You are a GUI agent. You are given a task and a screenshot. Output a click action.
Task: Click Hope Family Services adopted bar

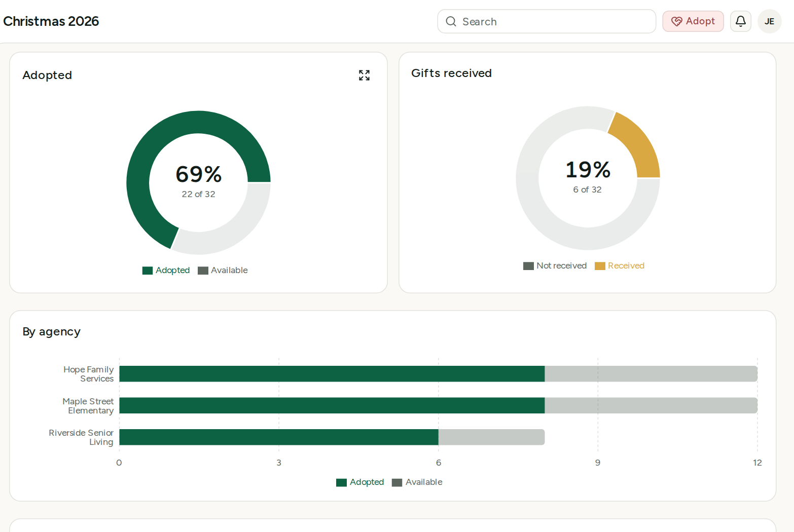click(332, 374)
